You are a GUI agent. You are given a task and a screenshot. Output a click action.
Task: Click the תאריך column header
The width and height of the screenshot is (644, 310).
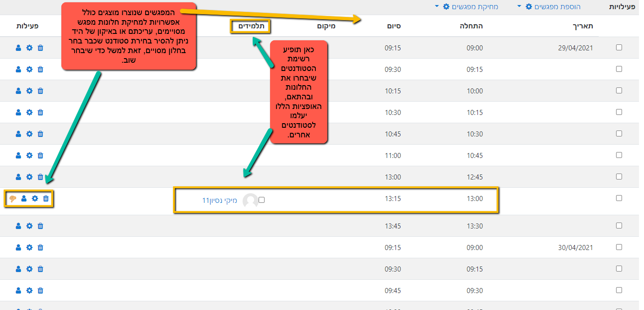pyautogui.click(x=584, y=26)
